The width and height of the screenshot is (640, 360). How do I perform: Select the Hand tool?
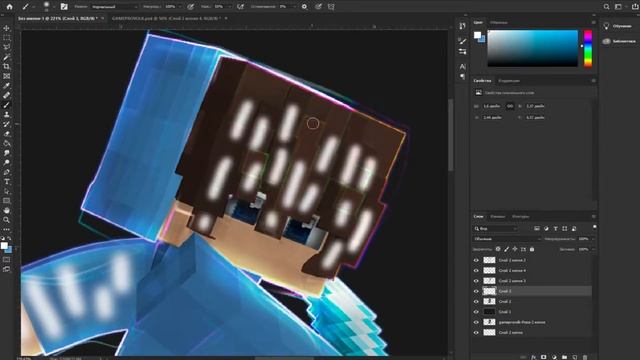[7, 211]
